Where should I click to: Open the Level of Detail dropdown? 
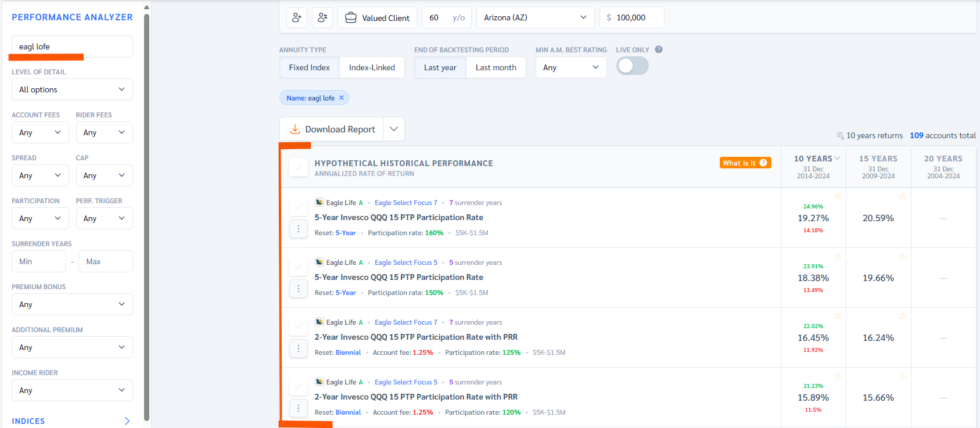click(x=72, y=89)
